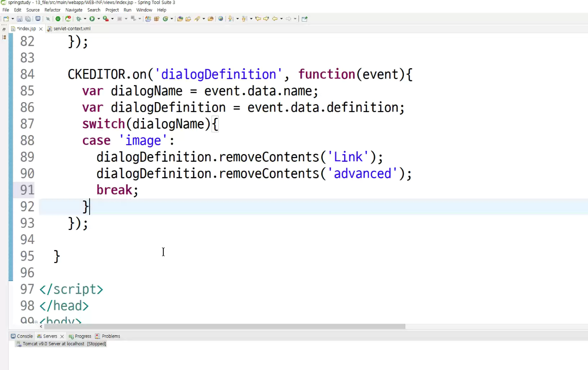Open the dropdown arrow beside Debug icon

[85, 19]
